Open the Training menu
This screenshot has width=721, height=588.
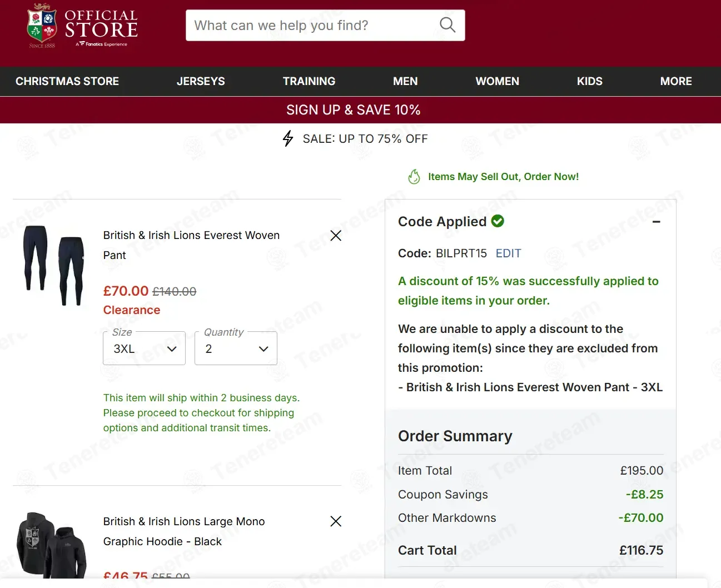(x=309, y=81)
